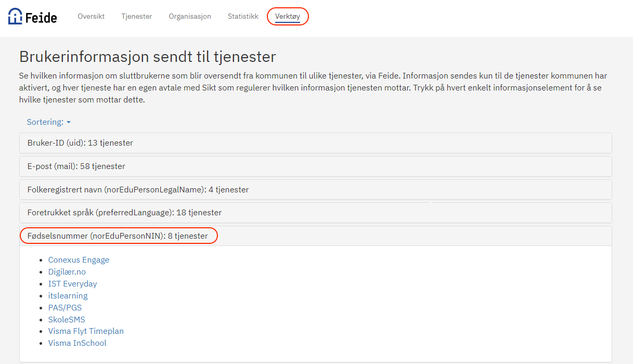Switch to the Statistikk page
The width and height of the screenshot is (633, 364).
(243, 16)
